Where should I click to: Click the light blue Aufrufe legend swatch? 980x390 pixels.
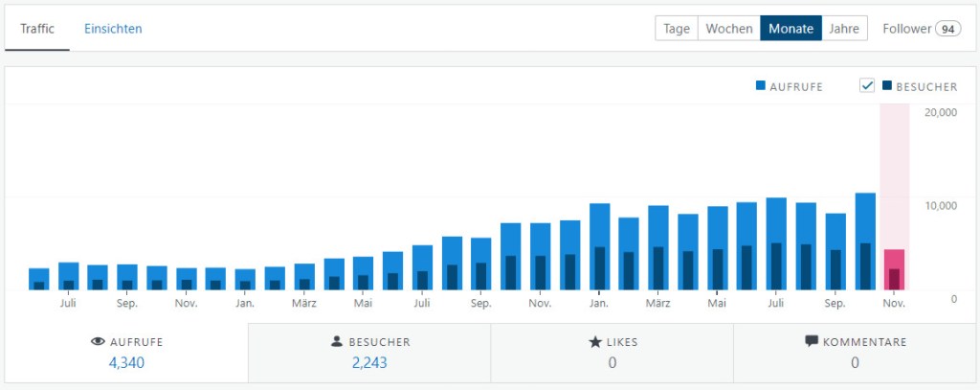coord(761,86)
